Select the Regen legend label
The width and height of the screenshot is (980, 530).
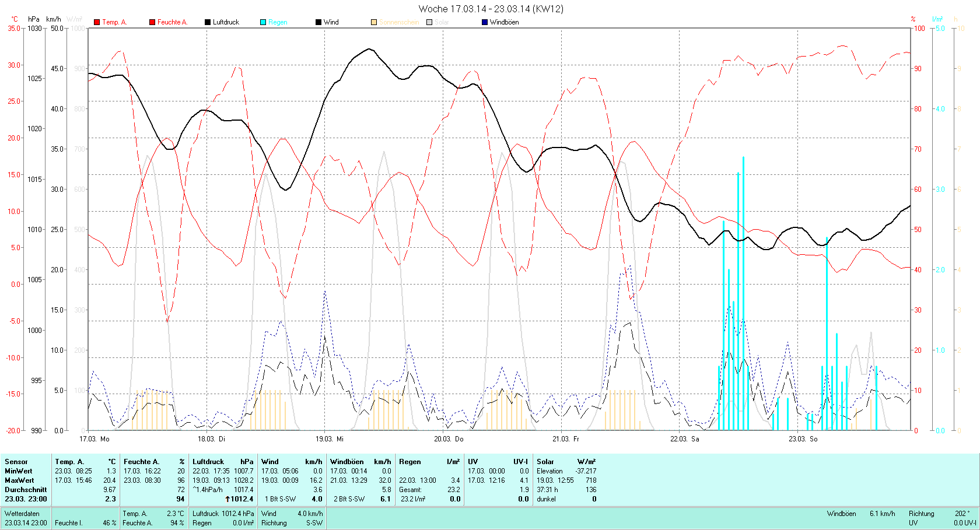point(278,22)
